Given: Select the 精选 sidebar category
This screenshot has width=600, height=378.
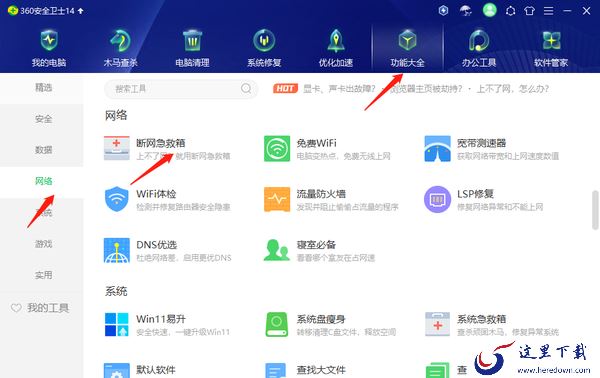Looking at the screenshot, I should [43, 88].
